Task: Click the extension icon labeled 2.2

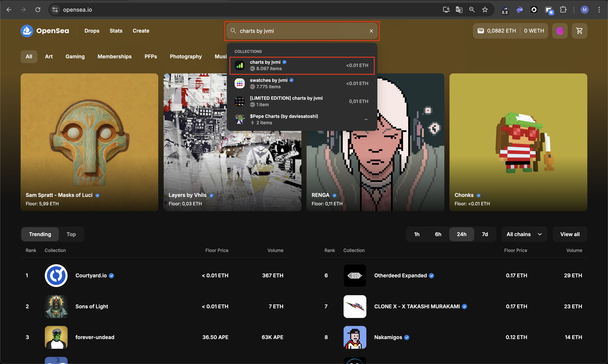Action: pos(505,10)
